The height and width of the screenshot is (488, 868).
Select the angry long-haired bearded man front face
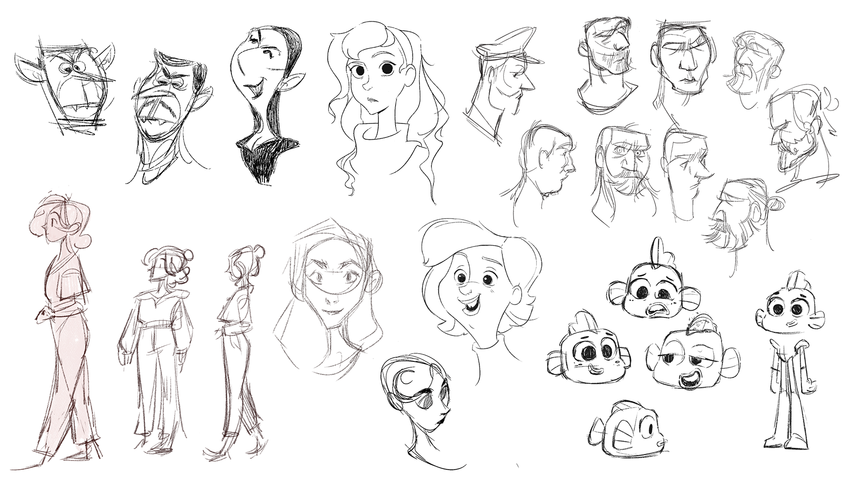click(624, 174)
